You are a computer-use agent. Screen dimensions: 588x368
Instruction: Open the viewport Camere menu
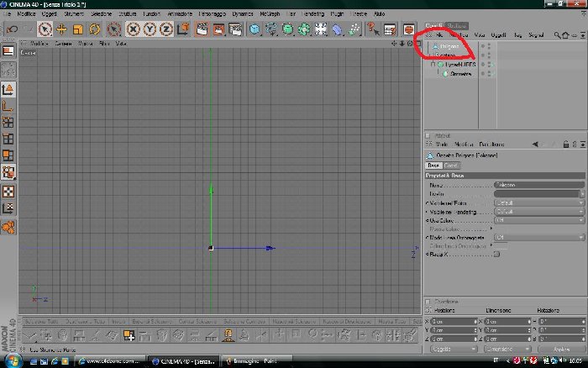63,44
